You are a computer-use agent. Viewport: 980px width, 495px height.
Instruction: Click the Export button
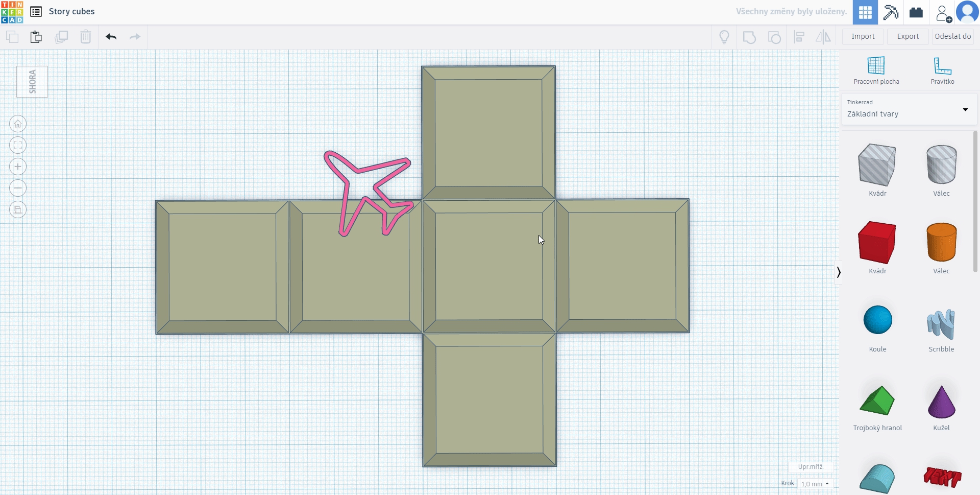click(908, 37)
